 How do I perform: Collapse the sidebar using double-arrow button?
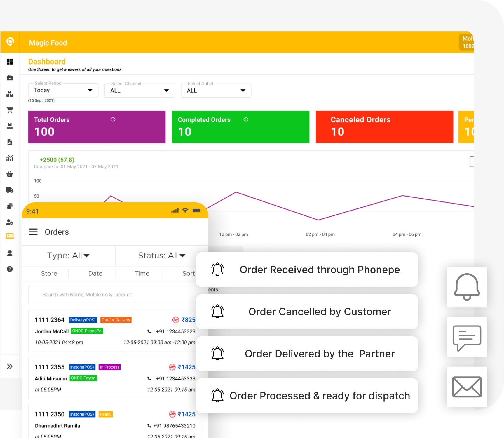pyautogui.click(x=10, y=366)
